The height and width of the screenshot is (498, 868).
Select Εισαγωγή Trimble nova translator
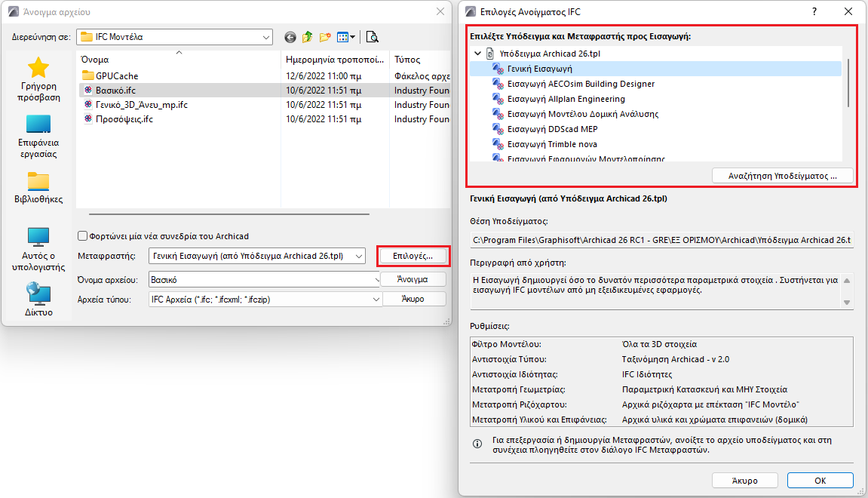552,144
